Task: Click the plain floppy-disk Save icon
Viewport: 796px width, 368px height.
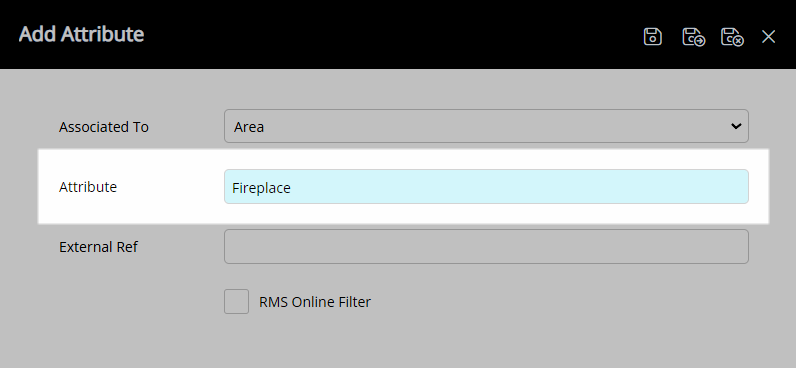Action: click(652, 37)
